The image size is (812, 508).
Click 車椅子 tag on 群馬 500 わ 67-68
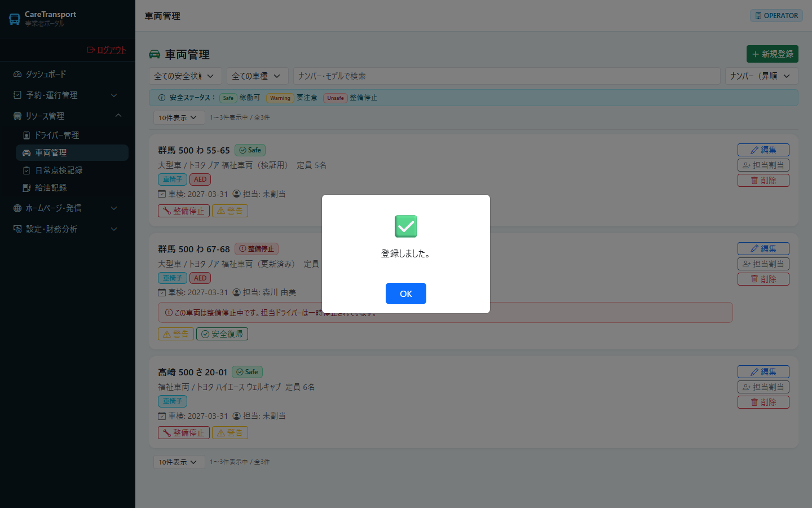(173, 278)
